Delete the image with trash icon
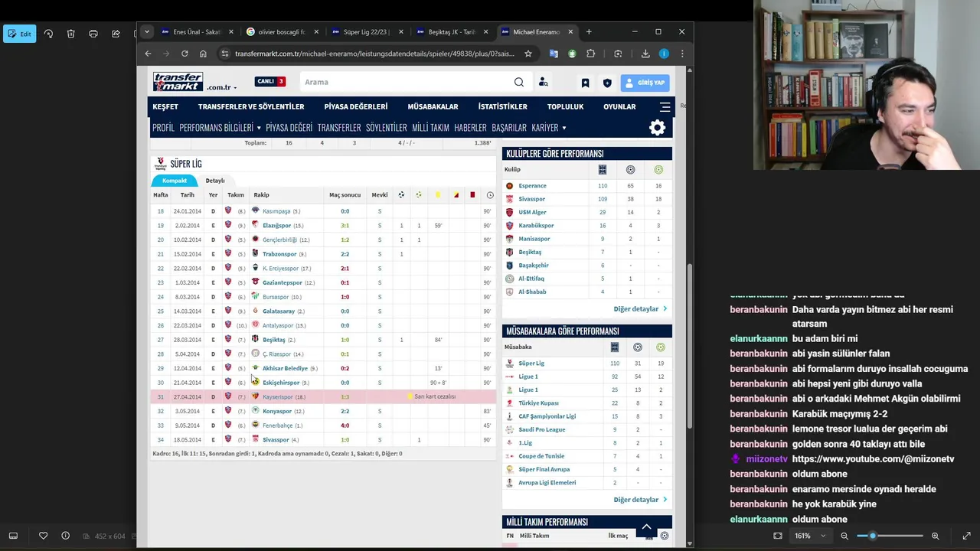The width and height of the screenshot is (980, 551). [70, 34]
